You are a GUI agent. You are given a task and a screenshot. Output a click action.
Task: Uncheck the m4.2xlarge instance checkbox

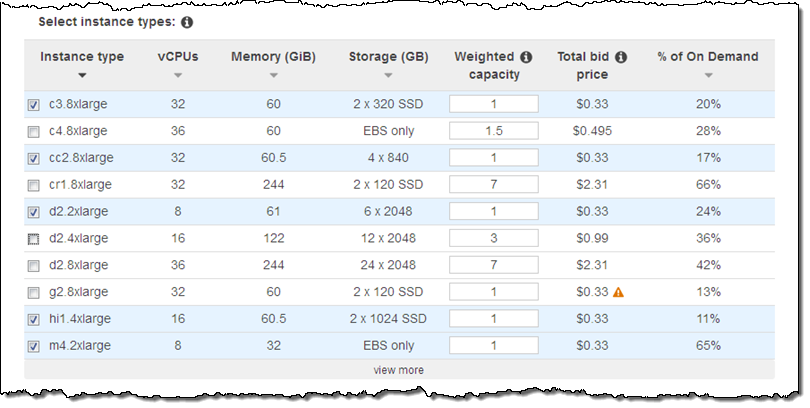[34, 346]
